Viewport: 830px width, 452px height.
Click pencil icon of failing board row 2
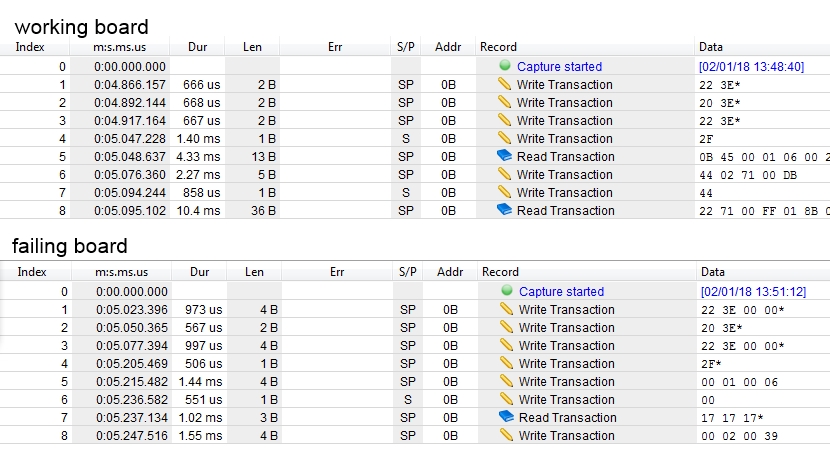coord(507,327)
